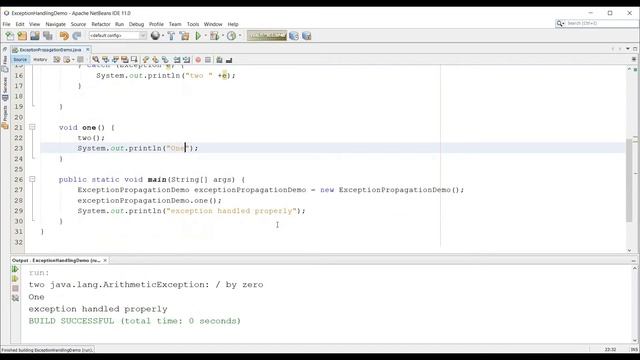Open the Navigate menu

(56, 24)
